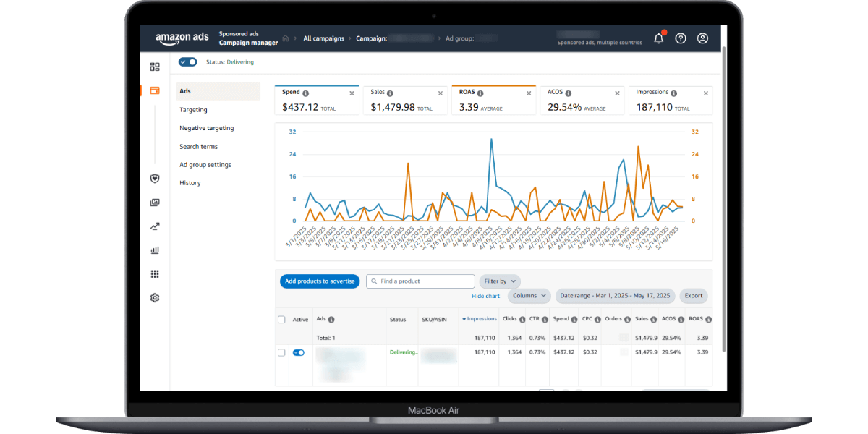Open the user account profile icon
Viewport: 868px width, 434px height.
tap(702, 38)
